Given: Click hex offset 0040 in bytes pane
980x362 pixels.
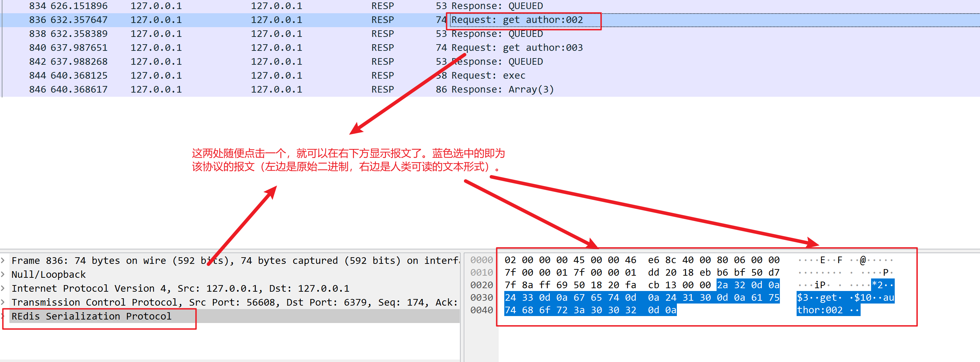Looking at the screenshot, I should click(x=481, y=310).
